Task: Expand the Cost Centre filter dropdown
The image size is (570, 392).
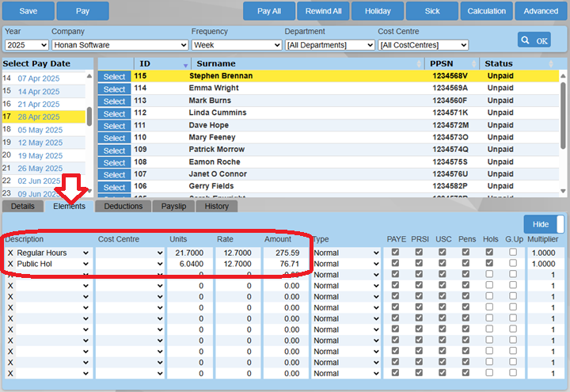Action: pyautogui.click(x=423, y=45)
